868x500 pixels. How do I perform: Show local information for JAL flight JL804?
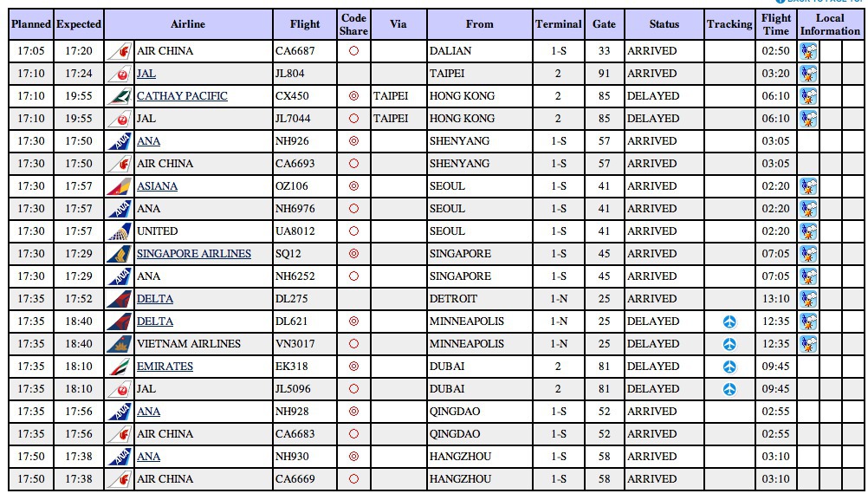(808, 74)
